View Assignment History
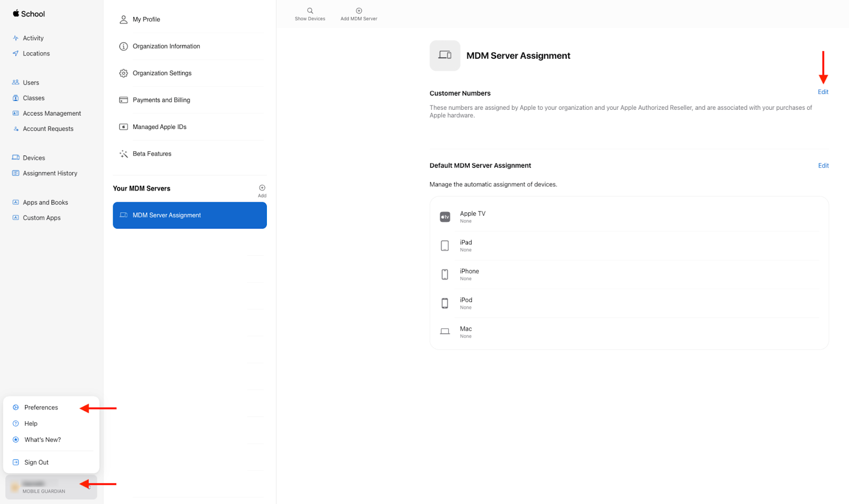The image size is (849, 504). (x=50, y=173)
